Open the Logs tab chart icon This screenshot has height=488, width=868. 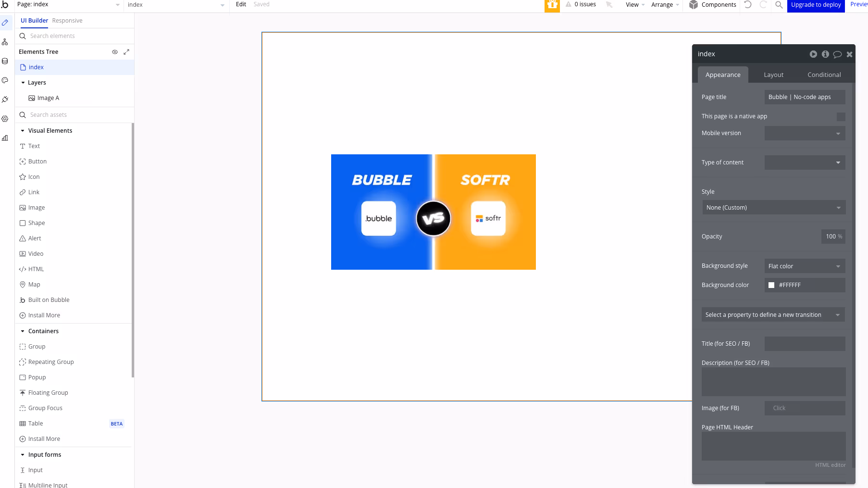click(5, 138)
